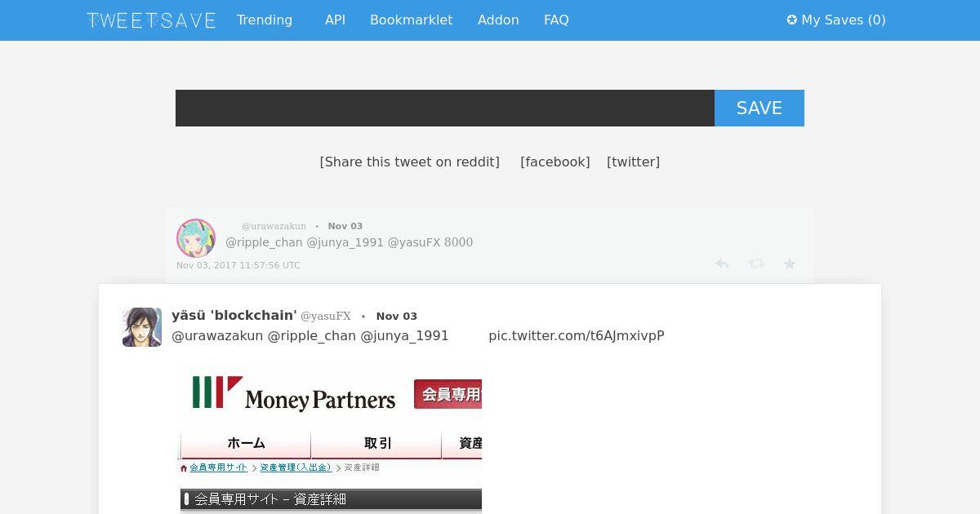Click the favorite star icon on the urawazakun tweet
Screen dimensions: 980x514
(x=790, y=264)
